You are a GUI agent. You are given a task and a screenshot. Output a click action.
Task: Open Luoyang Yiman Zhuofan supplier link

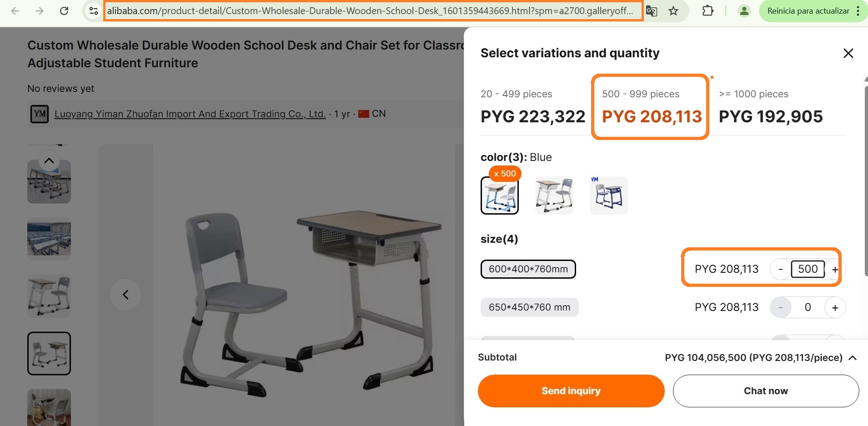tap(190, 114)
